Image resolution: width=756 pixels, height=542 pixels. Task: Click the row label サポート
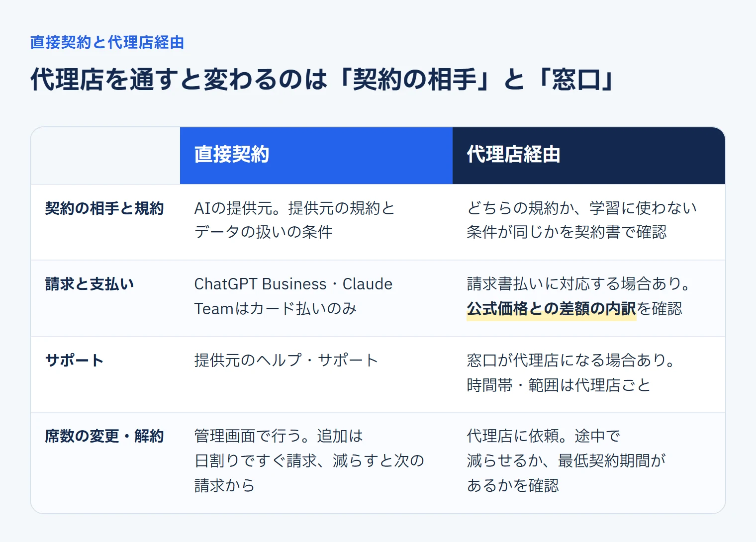74,360
